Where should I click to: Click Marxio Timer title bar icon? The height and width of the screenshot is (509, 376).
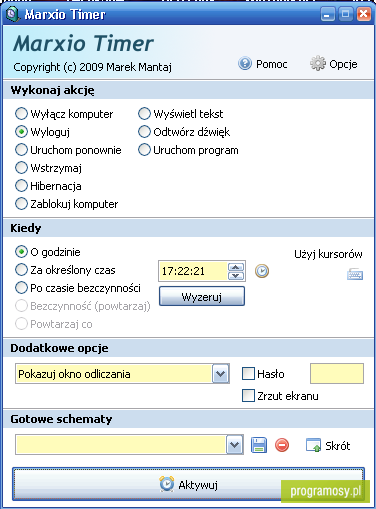click(x=12, y=14)
